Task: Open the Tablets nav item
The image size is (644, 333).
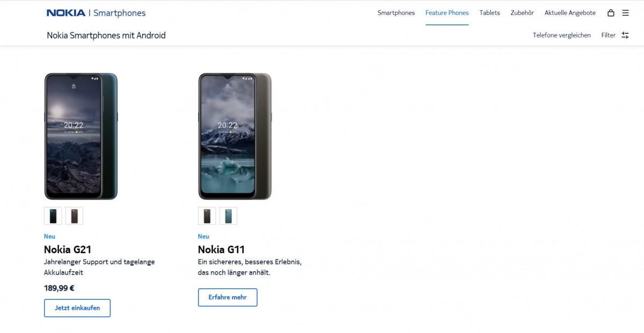Action: click(489, 13)
